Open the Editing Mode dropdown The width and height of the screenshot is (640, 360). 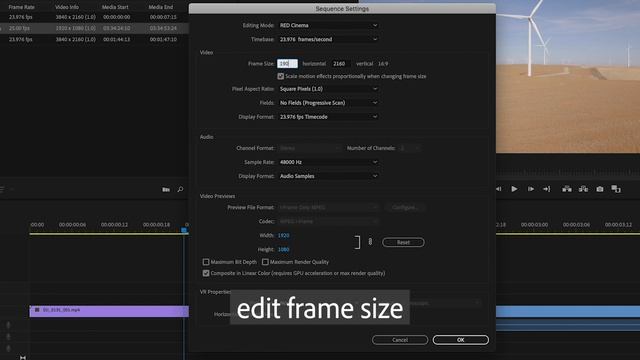(328, 25)
